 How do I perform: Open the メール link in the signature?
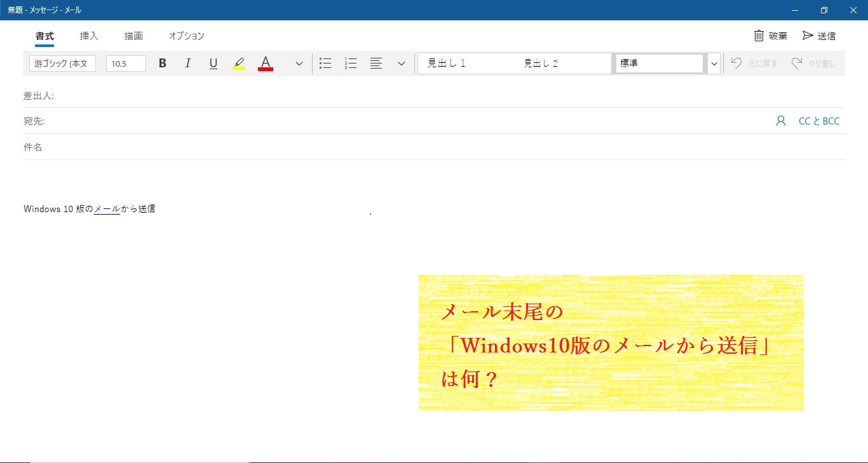click(x=107, y=208)
